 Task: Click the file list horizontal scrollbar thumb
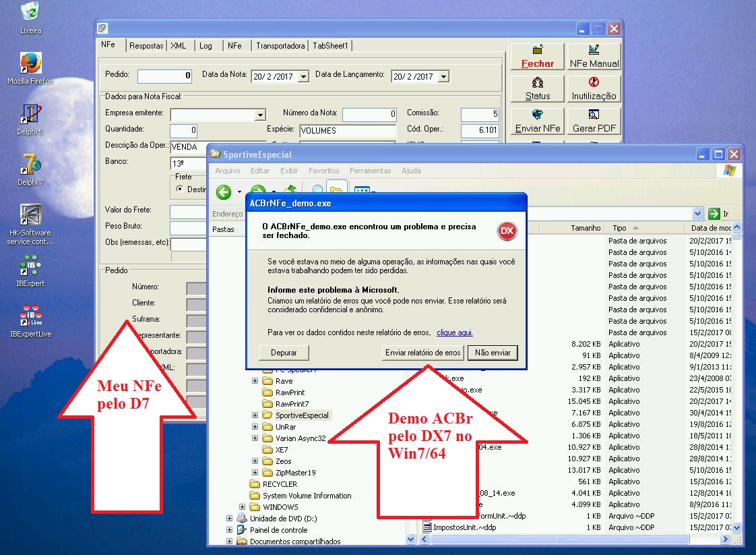(x=560, y=539)
